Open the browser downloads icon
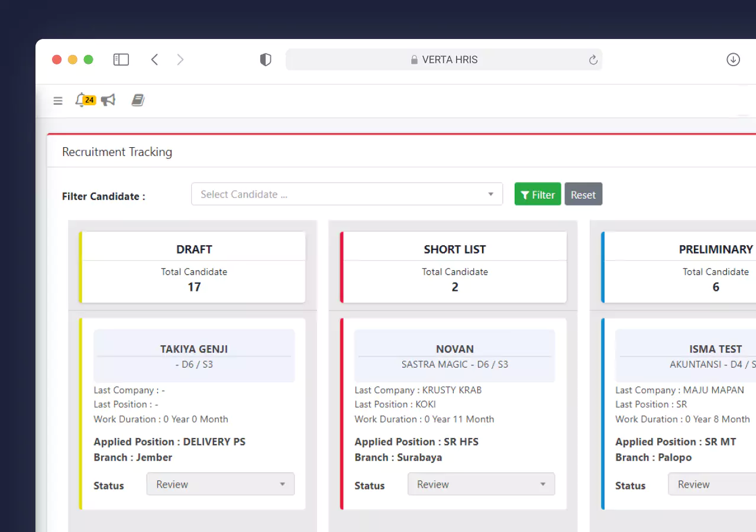 tap(733, 60)
